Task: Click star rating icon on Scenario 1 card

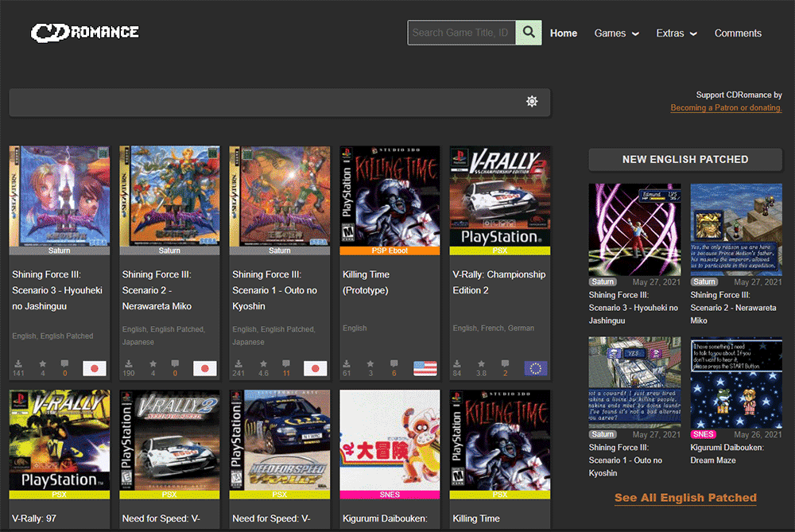Action: pyautogui.click(x=263, y=363)
